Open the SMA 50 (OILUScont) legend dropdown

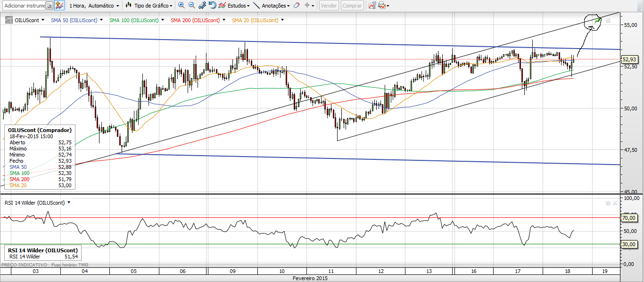pos(101,20)
